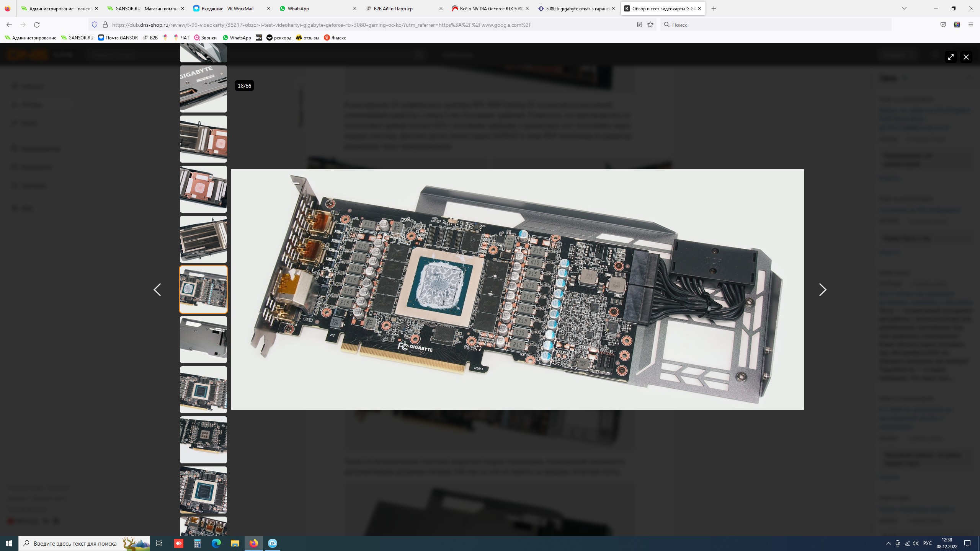Open tracking protection shield info

tap(95, 24)
